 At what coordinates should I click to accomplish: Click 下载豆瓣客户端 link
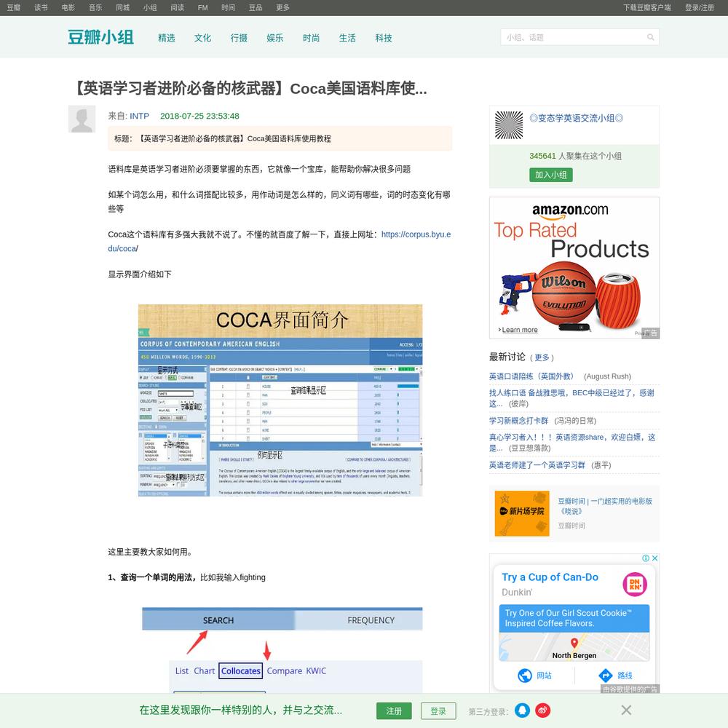click(x=646, y=7)
